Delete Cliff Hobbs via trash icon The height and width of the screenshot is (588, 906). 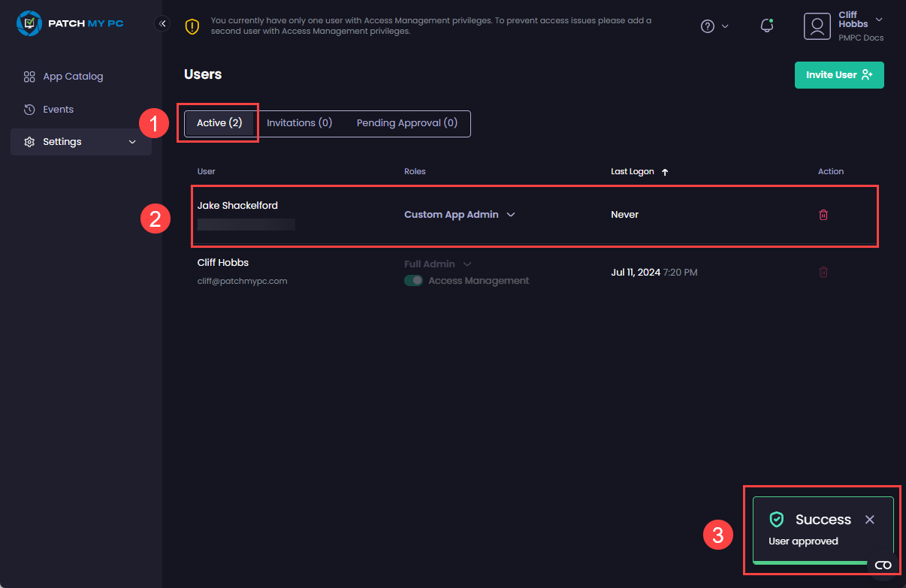click(x=823, y=272)
